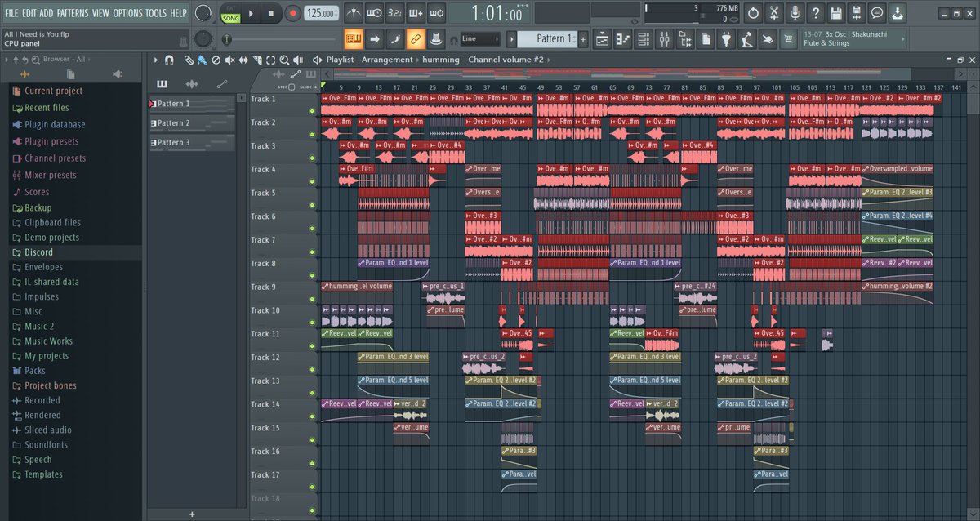Screen dimensions: 980x521
Task: Mute Track 9 with its green light
Action: click(312, 300)
